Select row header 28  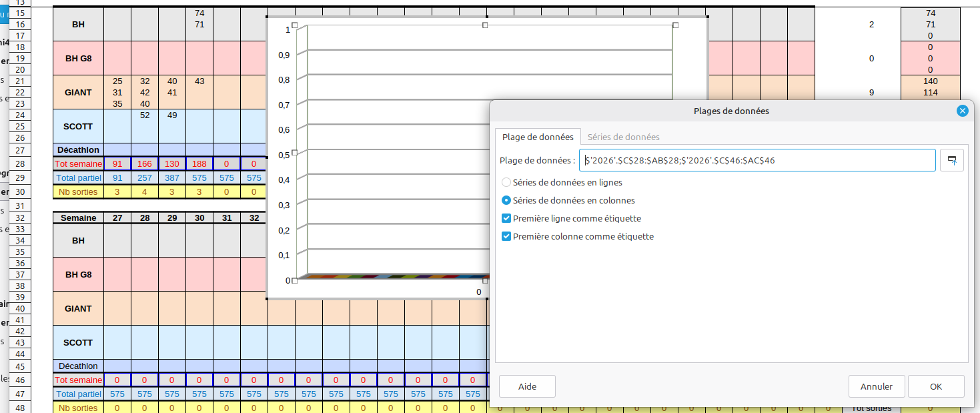20,164
